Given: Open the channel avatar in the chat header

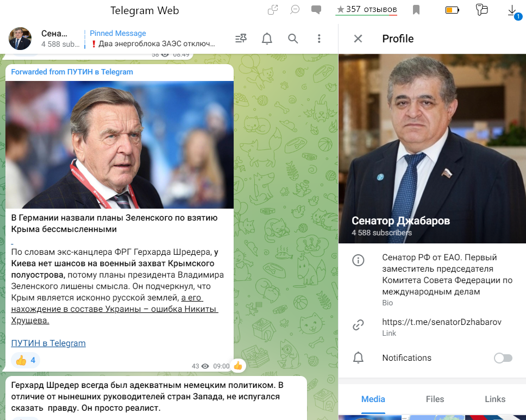Looking at the screenshot, I should click(20, 39).
